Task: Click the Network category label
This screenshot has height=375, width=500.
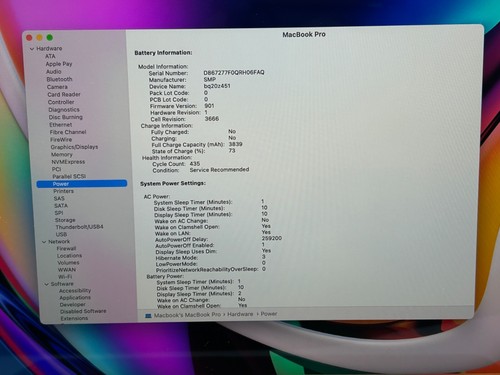Action: 59,241
